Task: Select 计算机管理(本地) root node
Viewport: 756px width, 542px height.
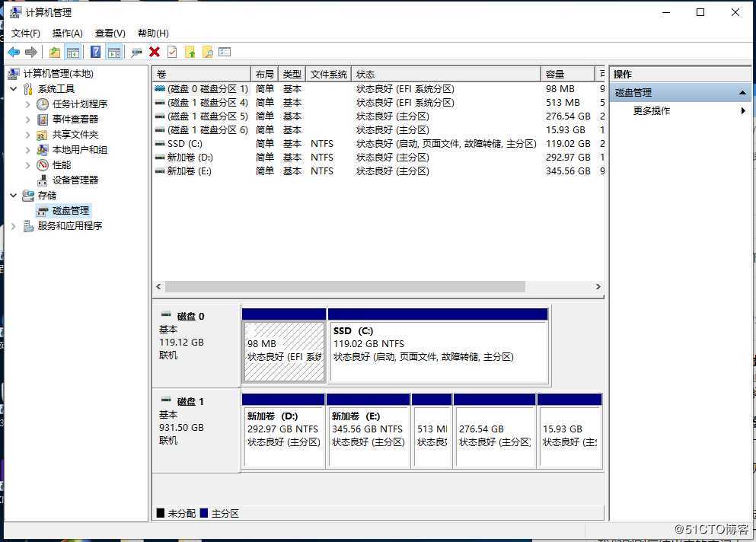Action: coord(58,74)
